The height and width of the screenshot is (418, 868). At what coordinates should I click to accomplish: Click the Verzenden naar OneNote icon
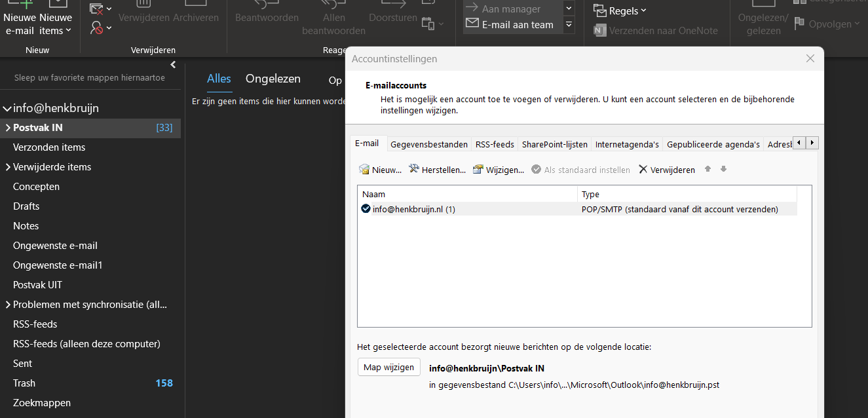point(599,30)
